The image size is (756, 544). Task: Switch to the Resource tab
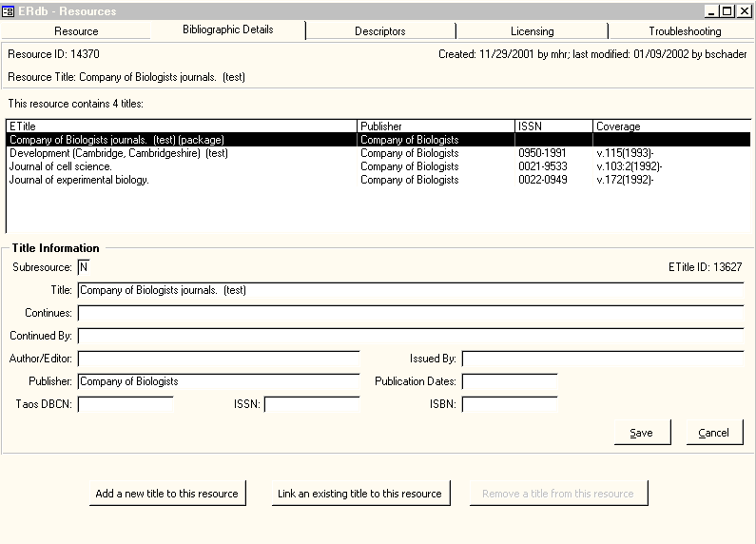coord(76,31)
